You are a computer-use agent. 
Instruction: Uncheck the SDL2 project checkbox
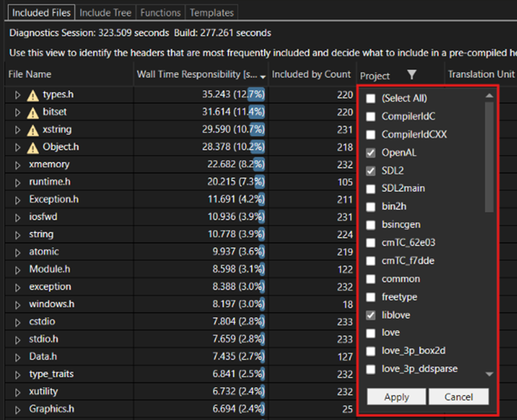click(371, 170)
